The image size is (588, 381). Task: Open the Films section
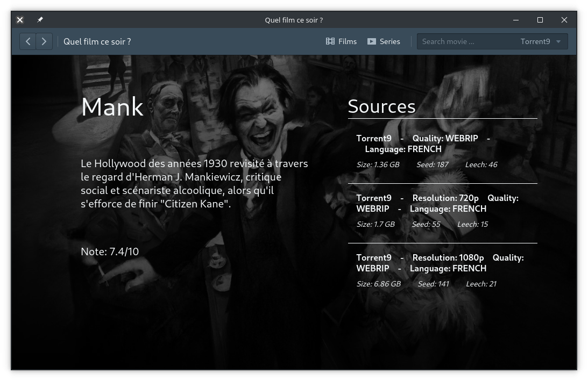point(341,41)
